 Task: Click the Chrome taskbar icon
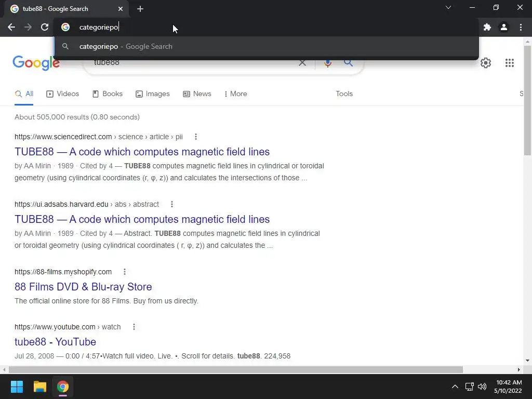(x=62, y=387)
